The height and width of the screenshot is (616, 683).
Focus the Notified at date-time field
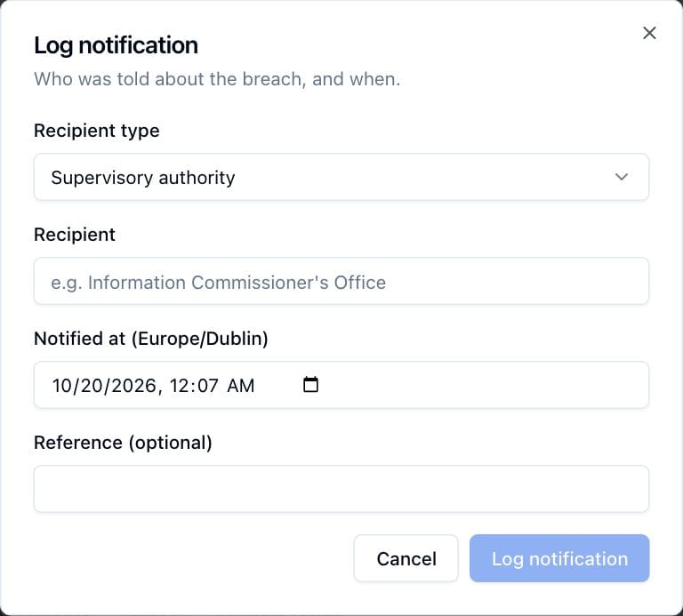(341, 385)
